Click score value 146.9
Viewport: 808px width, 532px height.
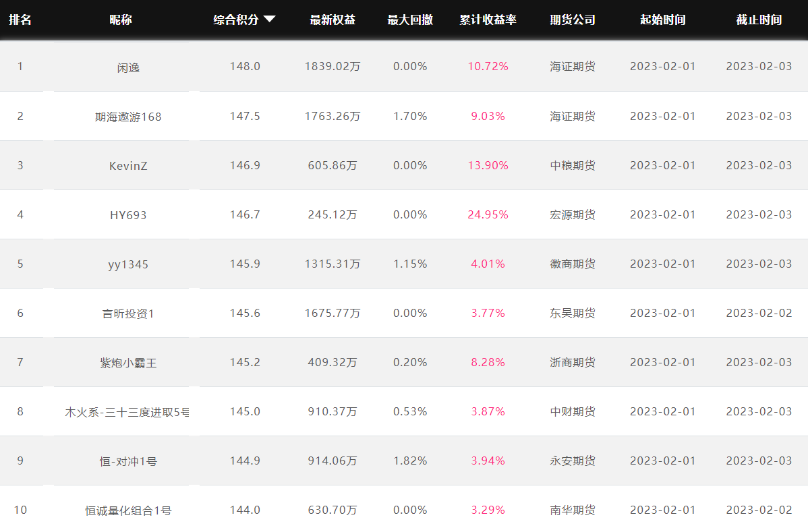point(245,165)
